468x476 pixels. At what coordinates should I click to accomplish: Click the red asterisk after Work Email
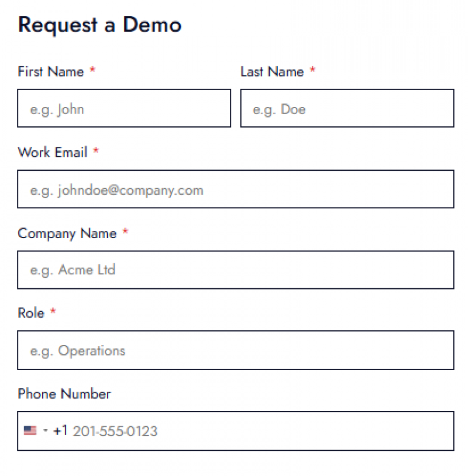(x=96, y=151)
